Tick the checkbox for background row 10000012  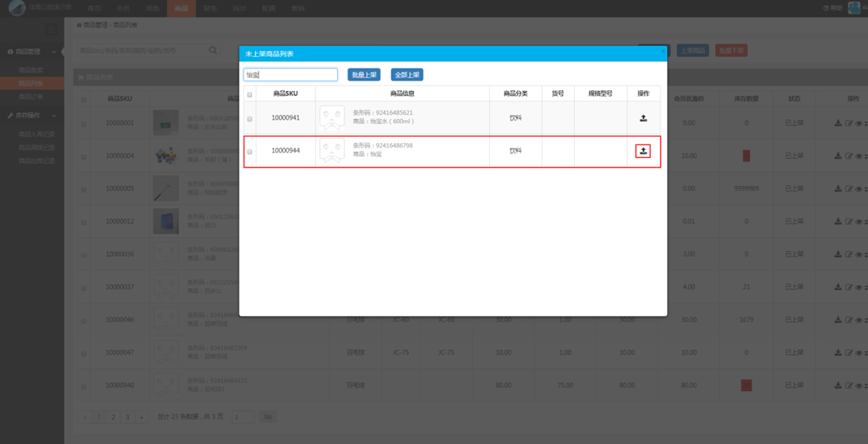[84, 222]
